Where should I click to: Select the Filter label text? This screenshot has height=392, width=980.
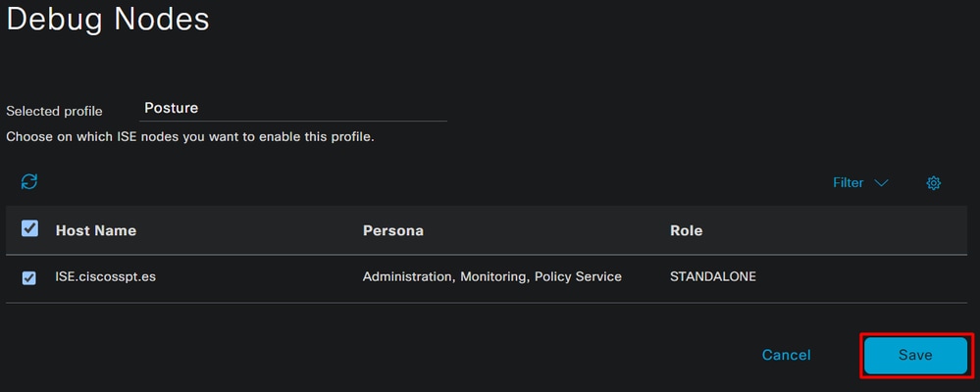pyautogui.click(x=849, y=183)
